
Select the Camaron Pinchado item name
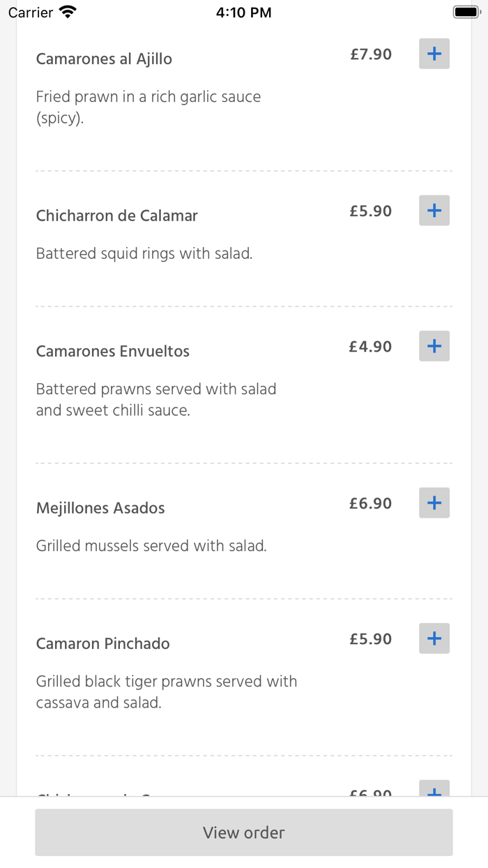point(103,644)
